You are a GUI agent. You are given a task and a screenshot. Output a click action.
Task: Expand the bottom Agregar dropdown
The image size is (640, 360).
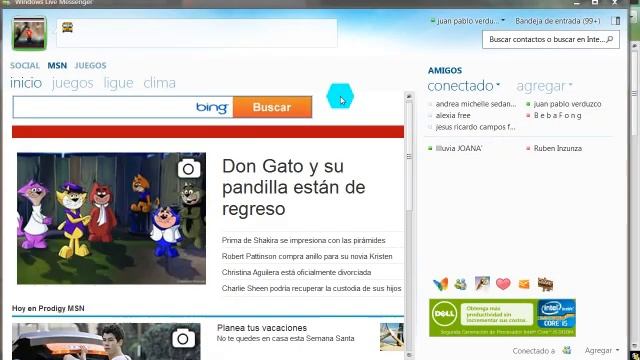pyautogui.click(x=602, y=350)
